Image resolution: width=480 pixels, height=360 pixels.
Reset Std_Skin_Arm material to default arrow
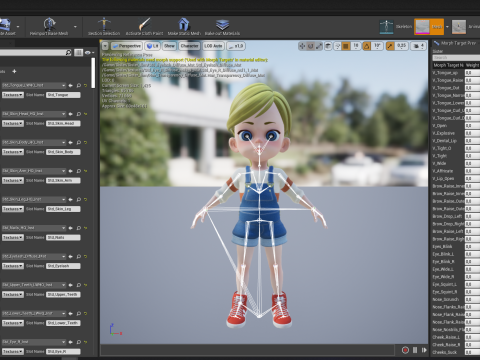[x=86, y=171]
